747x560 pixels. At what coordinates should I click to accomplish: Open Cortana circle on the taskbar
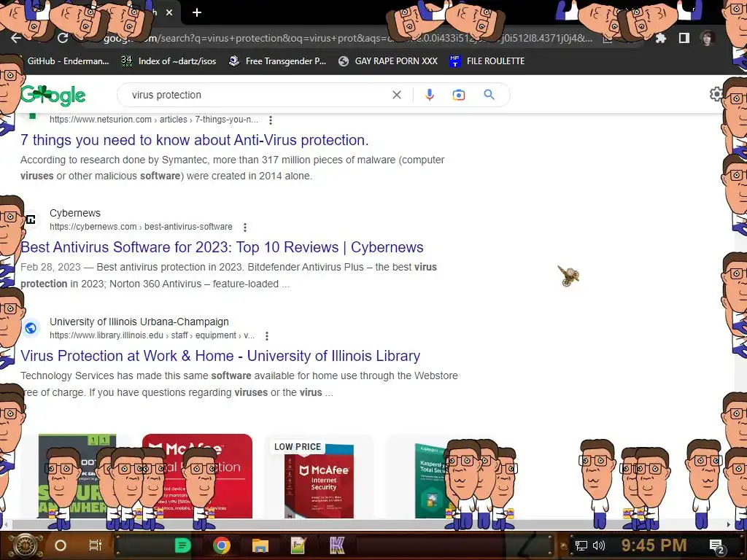pos(61,545)
